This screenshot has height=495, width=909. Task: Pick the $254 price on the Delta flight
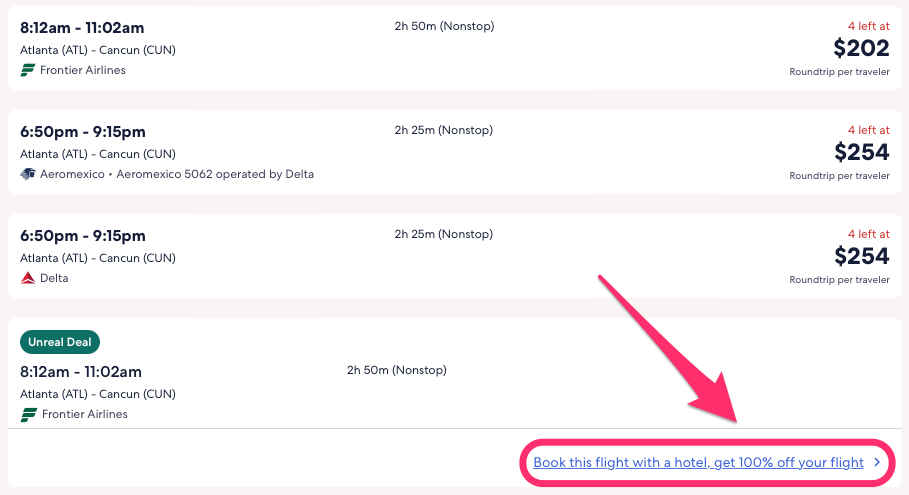861,256
